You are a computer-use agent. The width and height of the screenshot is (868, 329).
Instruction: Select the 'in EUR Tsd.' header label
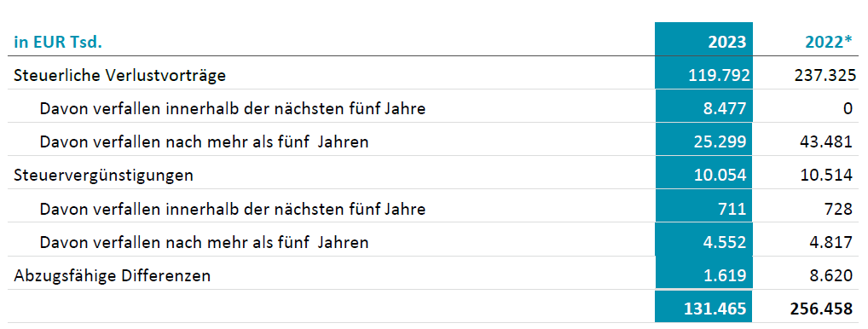click(58, 43)
